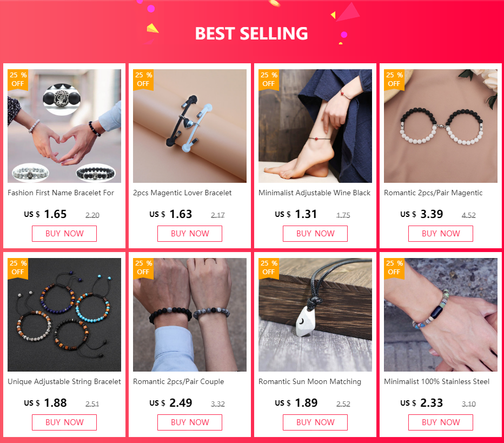Buy the 3.39 Romantic 2pcs/Pair Magentic bracelet
This screenshot has height=443, width=504.
(441, 233)
